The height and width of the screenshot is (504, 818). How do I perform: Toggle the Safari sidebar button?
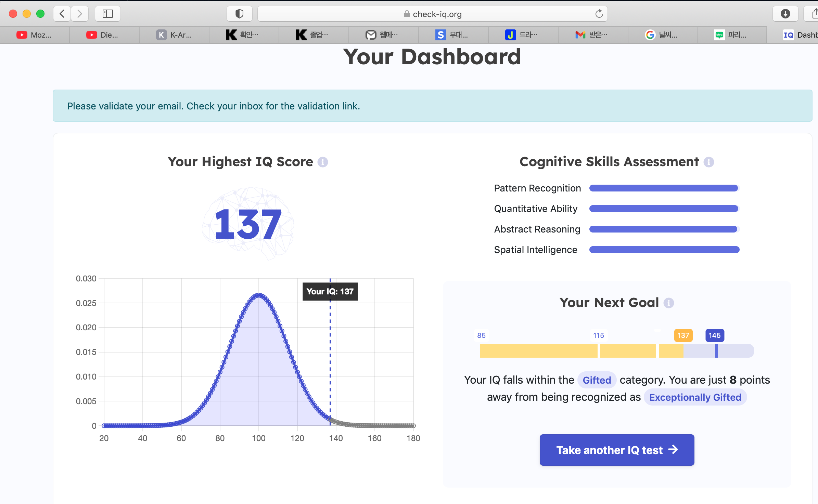click(x=108, y=14)
